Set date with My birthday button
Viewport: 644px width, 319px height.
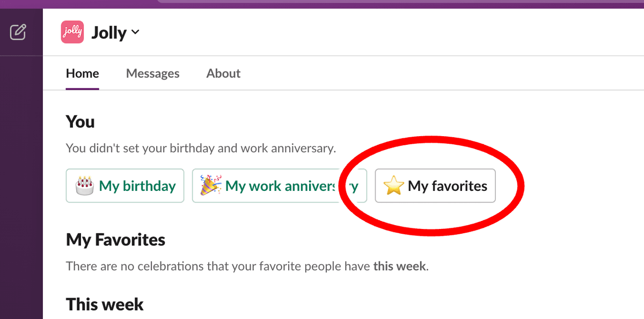pyautogui.click(x=125, y=186)
